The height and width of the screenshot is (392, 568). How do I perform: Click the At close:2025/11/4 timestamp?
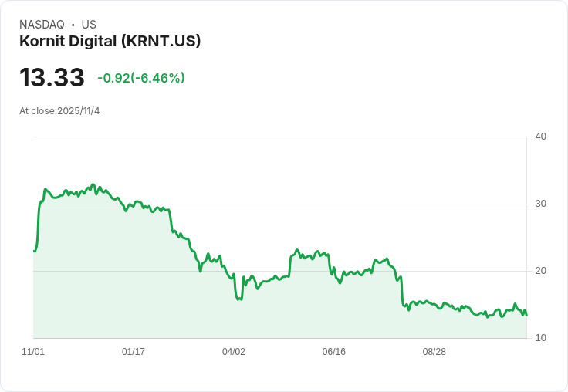(x=59, y=111)
